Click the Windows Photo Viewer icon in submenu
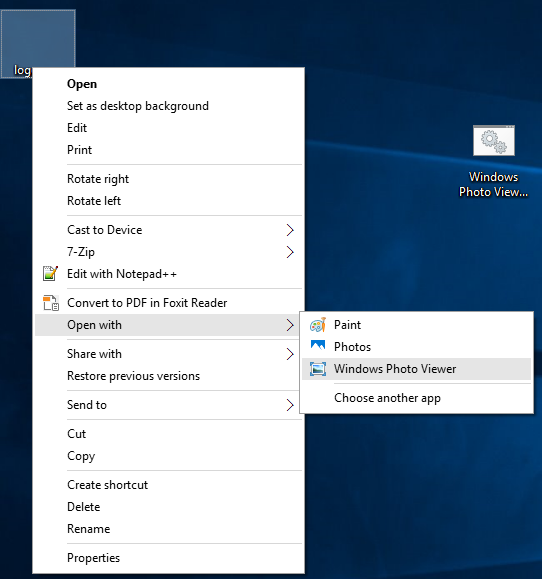 pyautogui.click(x=318, y=369)
